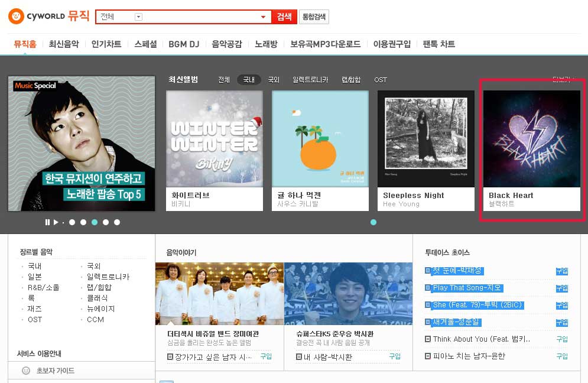Filter latest albums by 랩/힙합
Viewport: 588px width, 383px height.
[x=351, y=80]
